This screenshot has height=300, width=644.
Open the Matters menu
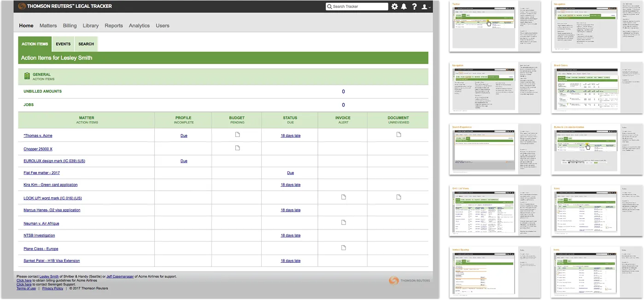(x=48, y=26)
